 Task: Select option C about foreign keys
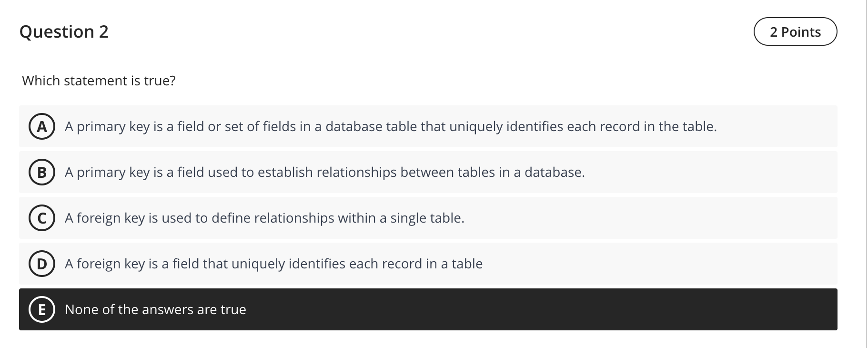(265, 218)
